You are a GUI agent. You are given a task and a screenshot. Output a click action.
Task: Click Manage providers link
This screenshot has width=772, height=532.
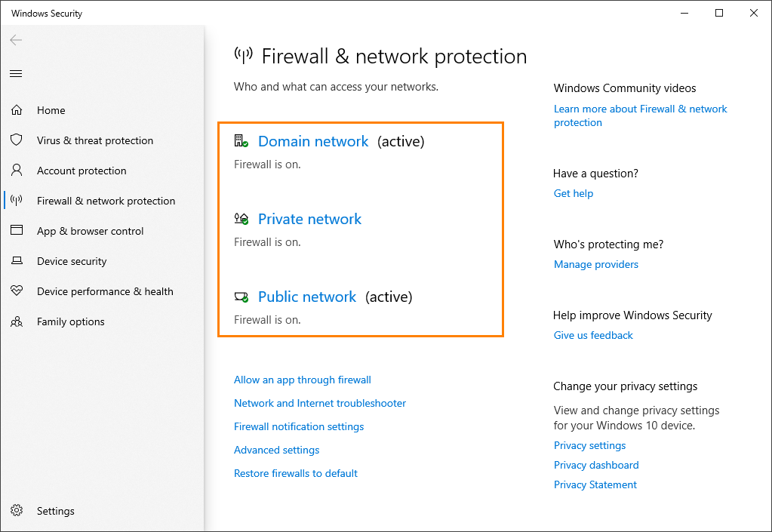point(595,264)
